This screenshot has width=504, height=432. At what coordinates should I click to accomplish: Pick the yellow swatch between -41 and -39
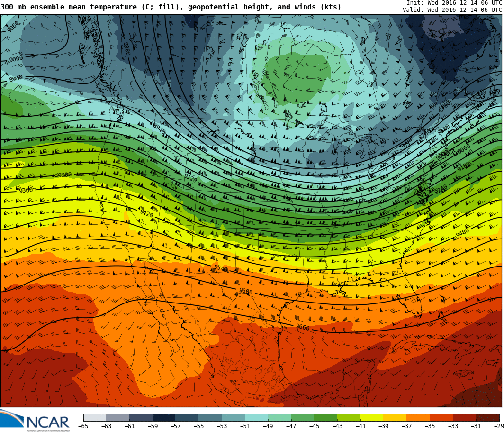(x=372, y=417)
